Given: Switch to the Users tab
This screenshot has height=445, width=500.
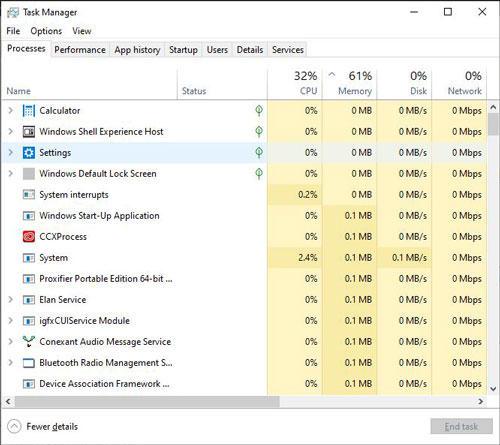Looking at the screenshot, I should [217, 50].
